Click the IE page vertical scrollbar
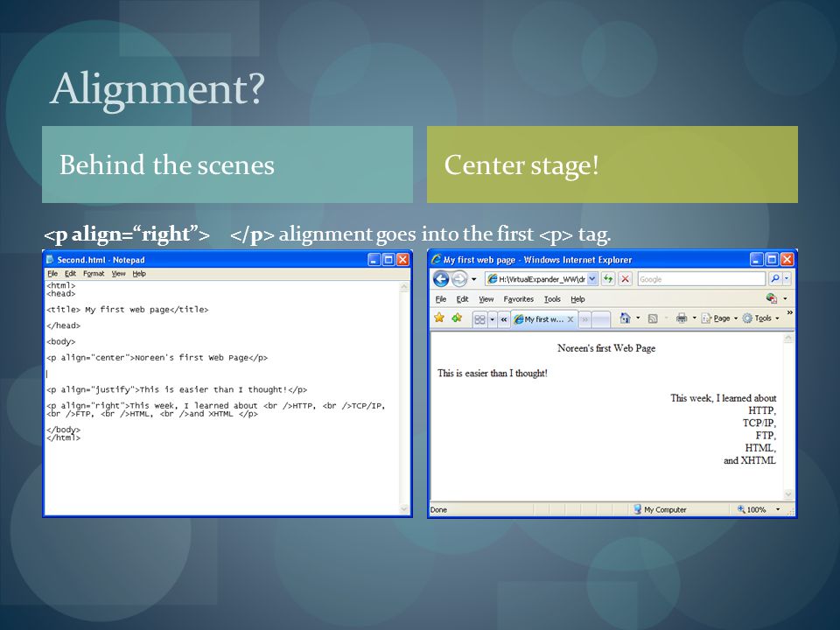Image resolution: width=840 pixels, height=630 pixels. 788,416
